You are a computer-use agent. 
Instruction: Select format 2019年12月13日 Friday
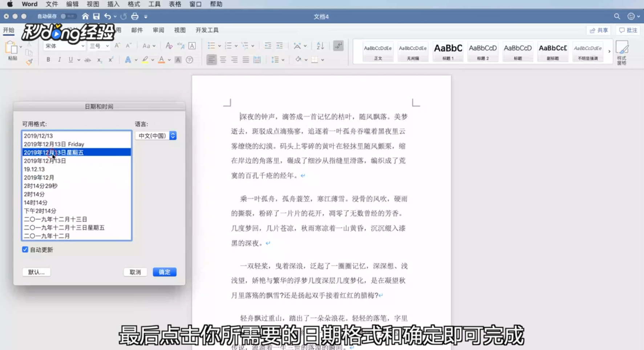pos(77,144)
